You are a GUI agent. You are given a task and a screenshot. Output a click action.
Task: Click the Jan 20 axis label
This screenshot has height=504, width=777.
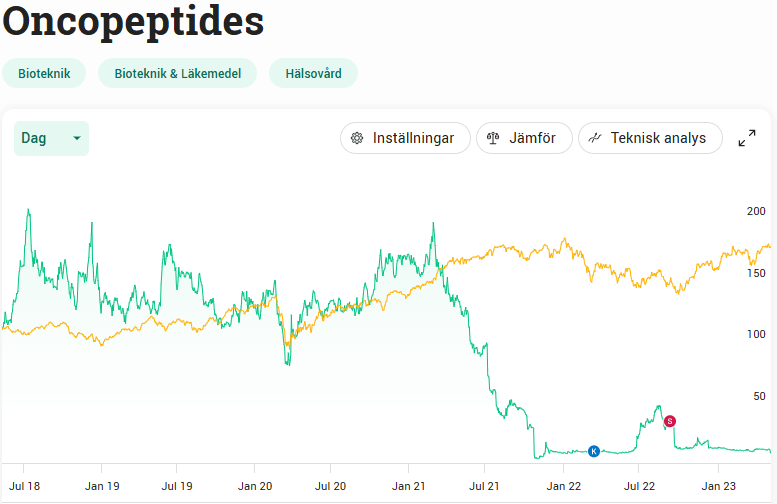[254, 486]
